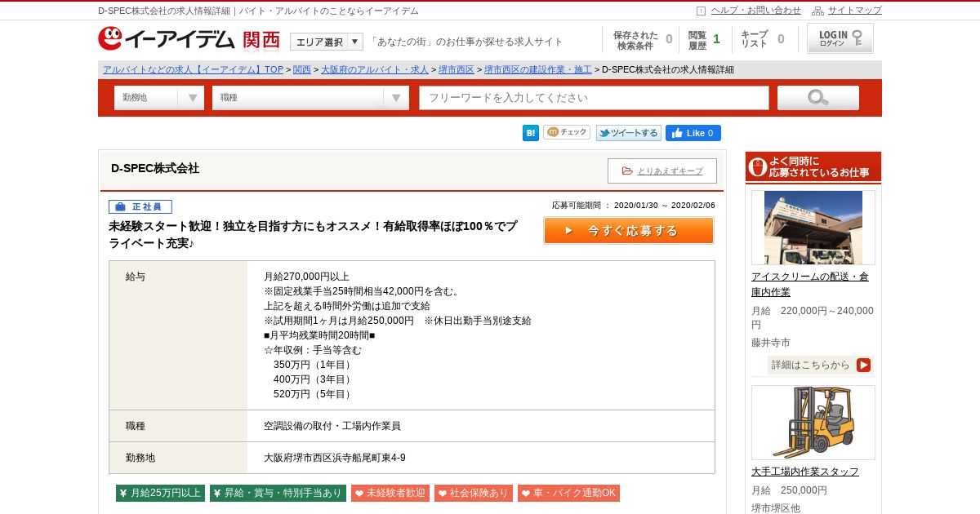Viewport: 980px width, 514px height.
Task: View 保存された検索条件
Action: pyautogui.click(x=642, y=40)
